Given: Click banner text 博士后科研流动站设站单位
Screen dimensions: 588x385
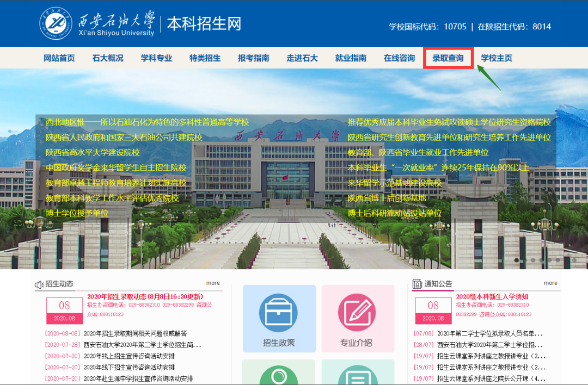Looking at the screenshot, I should click(x=395, y=213).
